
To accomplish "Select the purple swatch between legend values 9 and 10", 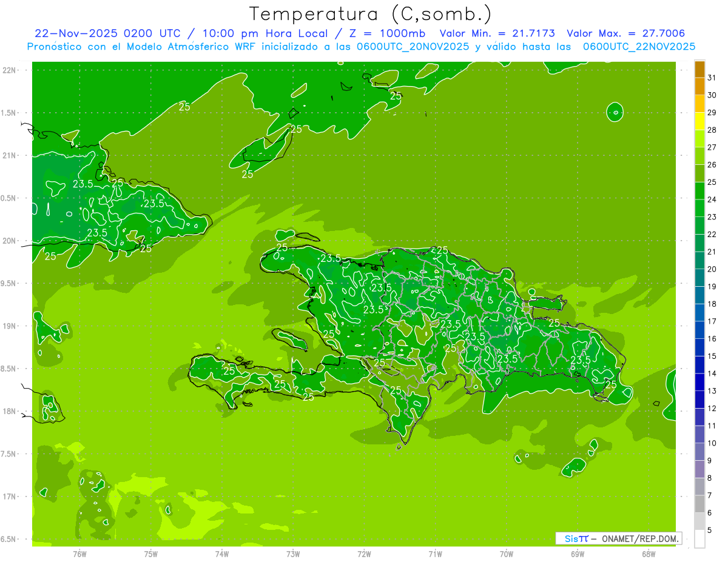I will (x=699, y=452).
